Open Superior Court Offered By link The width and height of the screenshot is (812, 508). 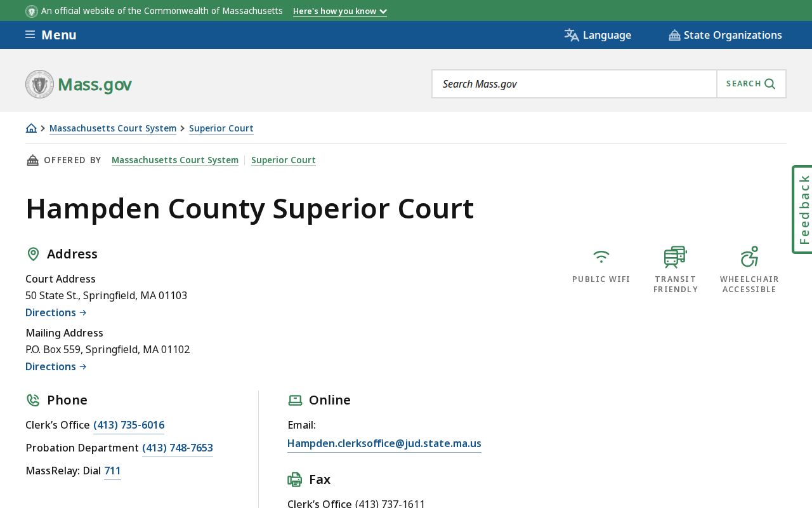click(284, 160)
